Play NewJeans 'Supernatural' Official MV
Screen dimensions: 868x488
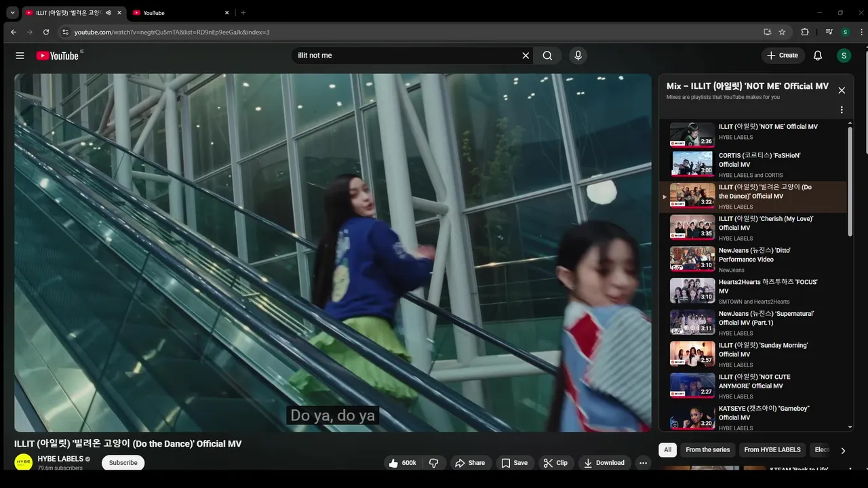[x=753, y=323]
